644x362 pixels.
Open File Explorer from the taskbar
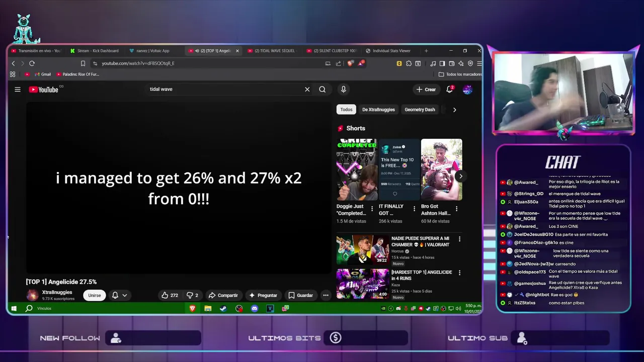coord(208,308)
